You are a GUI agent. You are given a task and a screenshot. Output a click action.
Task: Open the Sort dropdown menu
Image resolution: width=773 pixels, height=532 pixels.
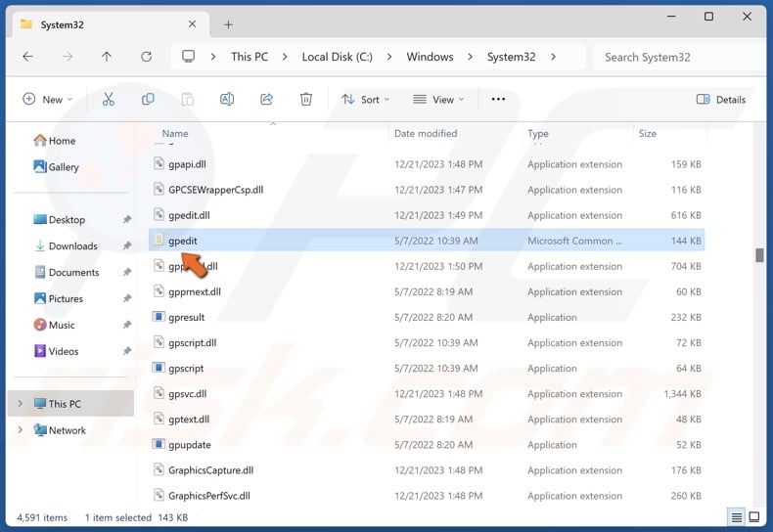click(x=366, y=100)
